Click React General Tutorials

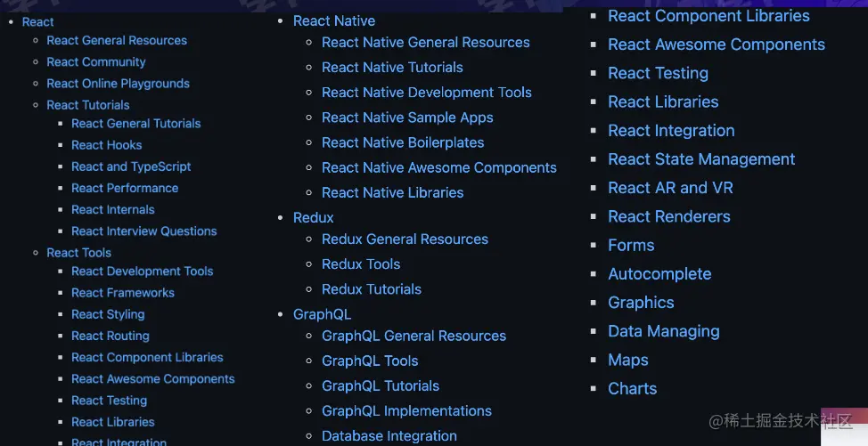click(x=136, y=123)
